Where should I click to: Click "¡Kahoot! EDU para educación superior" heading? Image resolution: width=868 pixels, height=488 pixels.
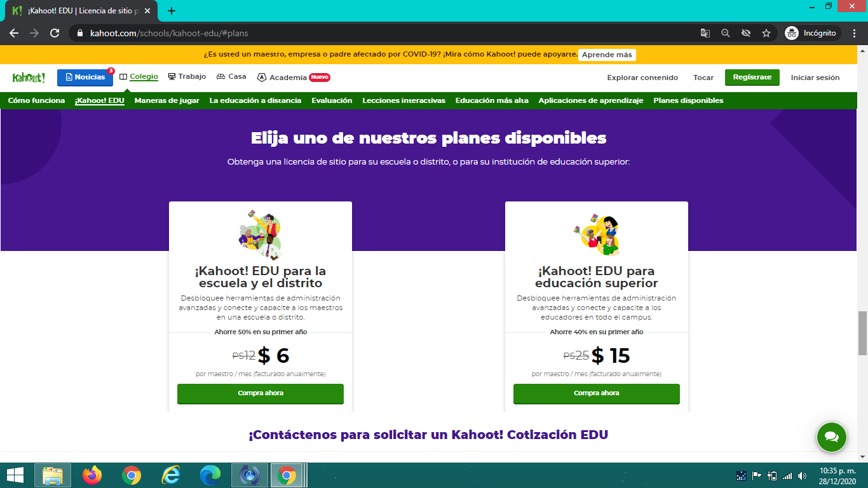(597, 277)
